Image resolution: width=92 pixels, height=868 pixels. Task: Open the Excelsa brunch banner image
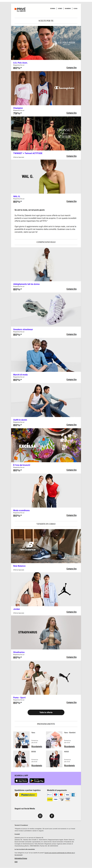(46, 445)
